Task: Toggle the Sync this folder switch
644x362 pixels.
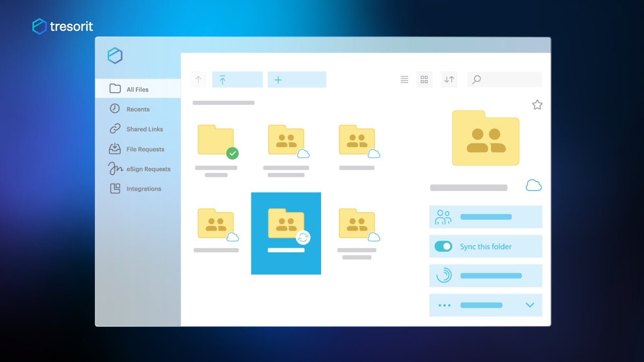Action: 443,246
